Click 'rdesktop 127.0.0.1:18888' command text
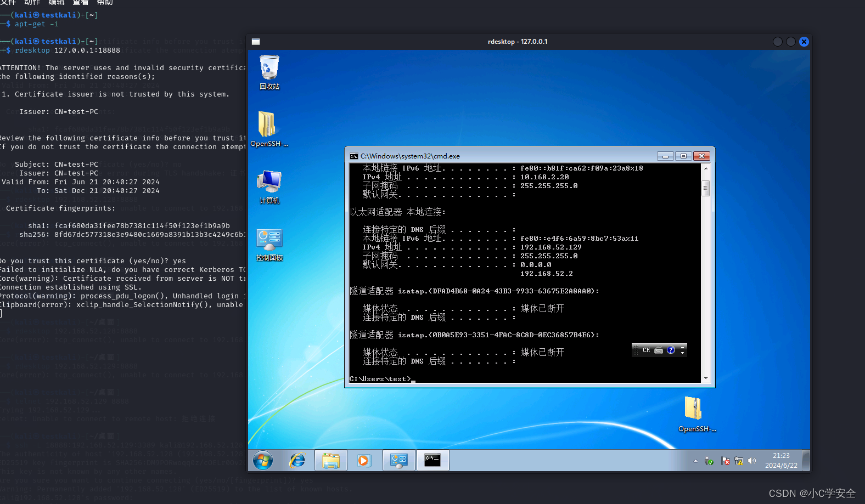 [x=68, y=50]
